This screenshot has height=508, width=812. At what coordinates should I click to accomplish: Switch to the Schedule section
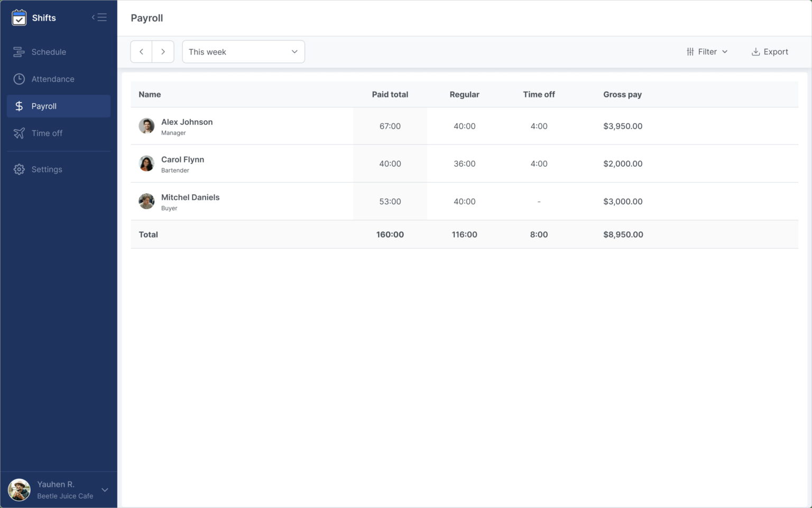coord(49,52)
